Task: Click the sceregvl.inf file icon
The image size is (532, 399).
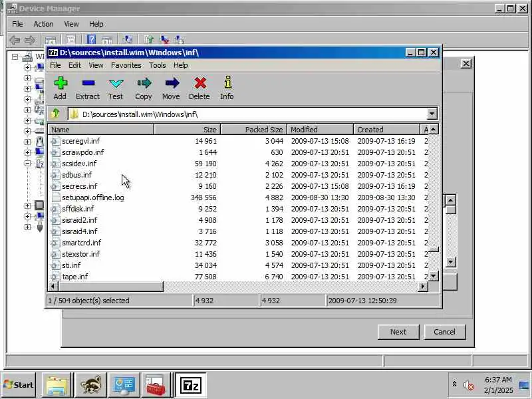Action: [x=55, y=141]
